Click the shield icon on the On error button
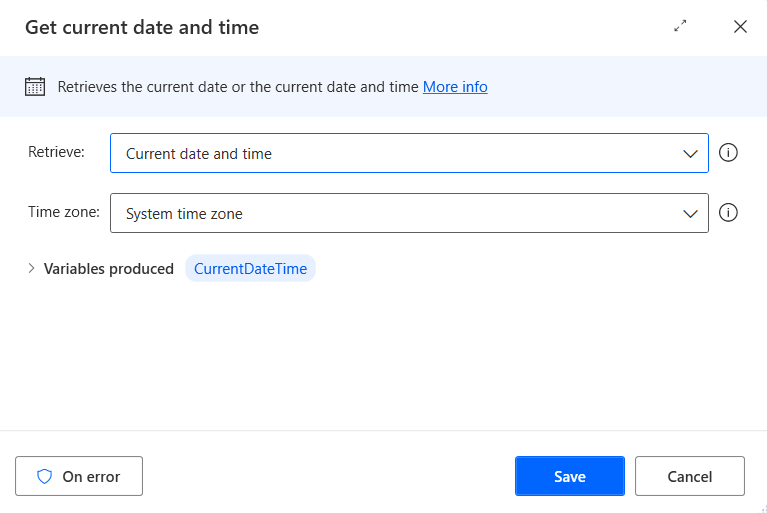 click(x=44, y=477)
